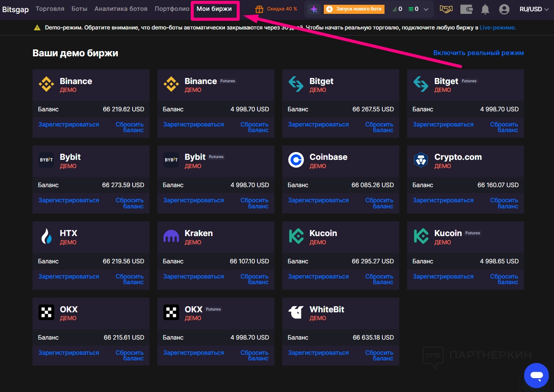554x392 pixels.
Task: Go to Аналитика ботов
Action: point(121,9)
